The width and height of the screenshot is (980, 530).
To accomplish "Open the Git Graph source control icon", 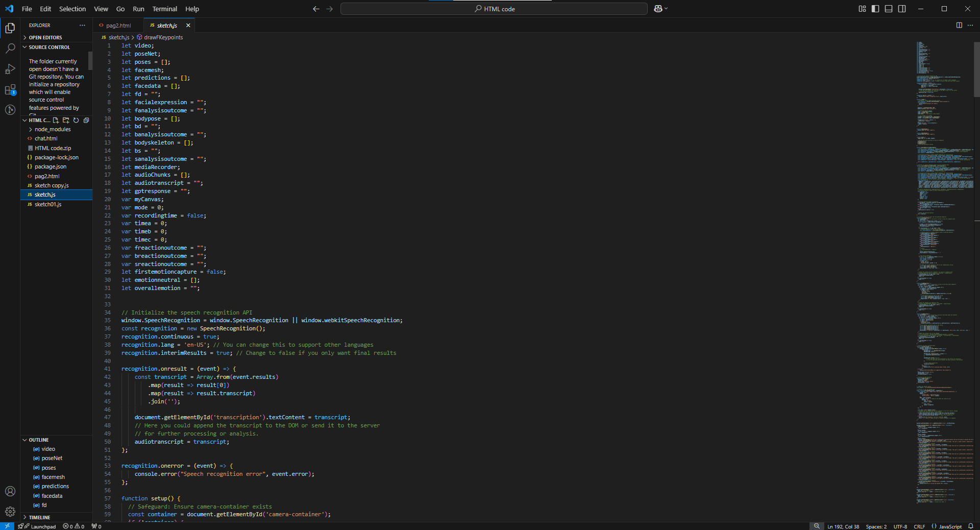I will 10,110.
